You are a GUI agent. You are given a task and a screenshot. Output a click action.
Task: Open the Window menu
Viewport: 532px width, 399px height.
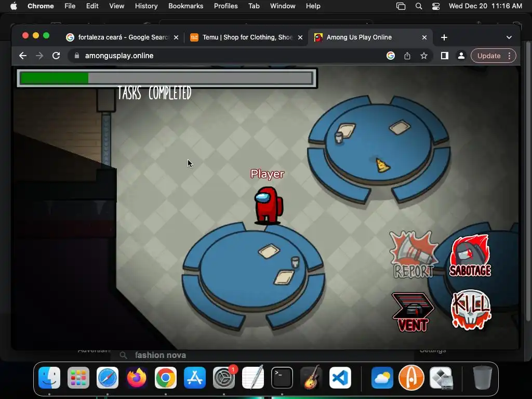pyautogui.click(x=283, y=6)
